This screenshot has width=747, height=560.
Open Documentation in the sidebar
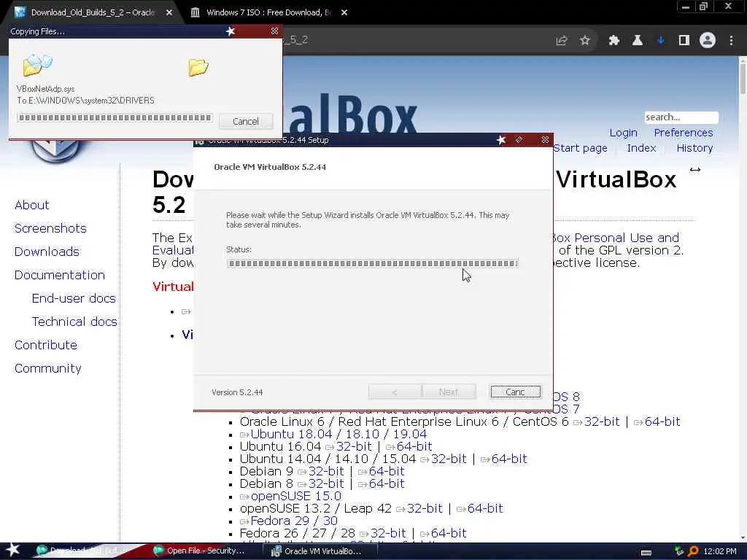pyautogui.click(x=60, y=275)
